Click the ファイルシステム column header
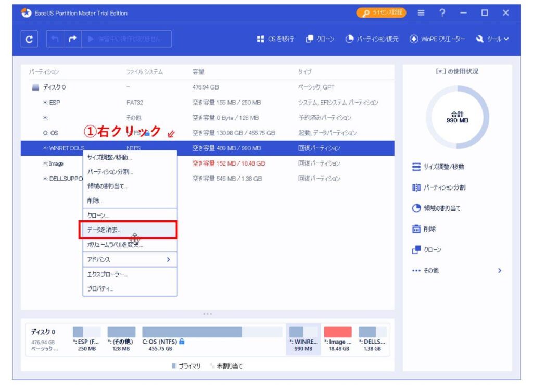Image resolution: width=533 pixels, height=392 pixels. point(145,72)
